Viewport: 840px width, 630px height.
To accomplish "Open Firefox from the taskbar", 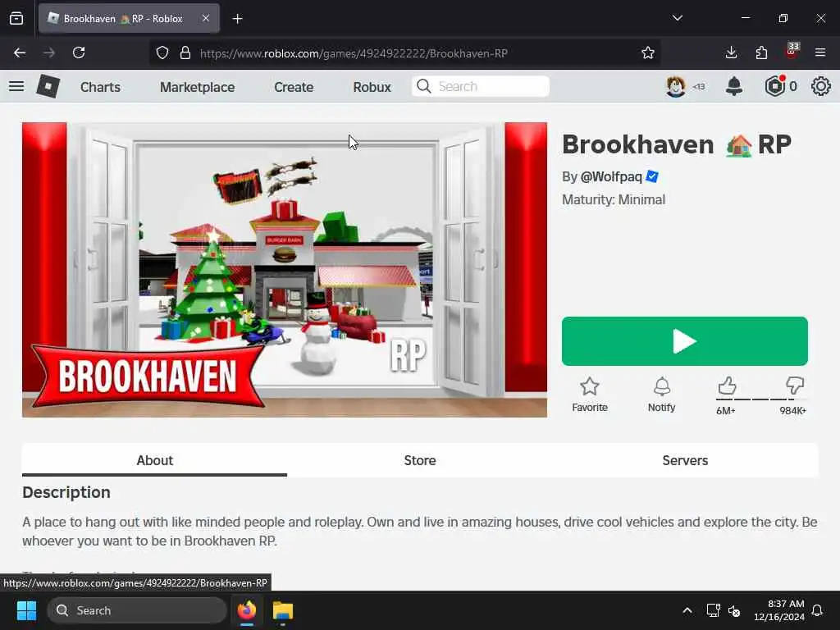I will tap(247, 610).
